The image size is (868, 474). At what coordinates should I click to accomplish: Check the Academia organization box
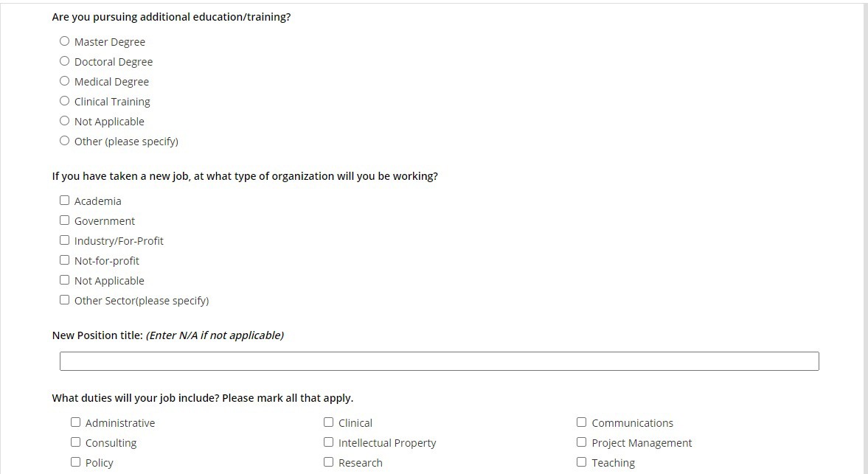point(65,201)
